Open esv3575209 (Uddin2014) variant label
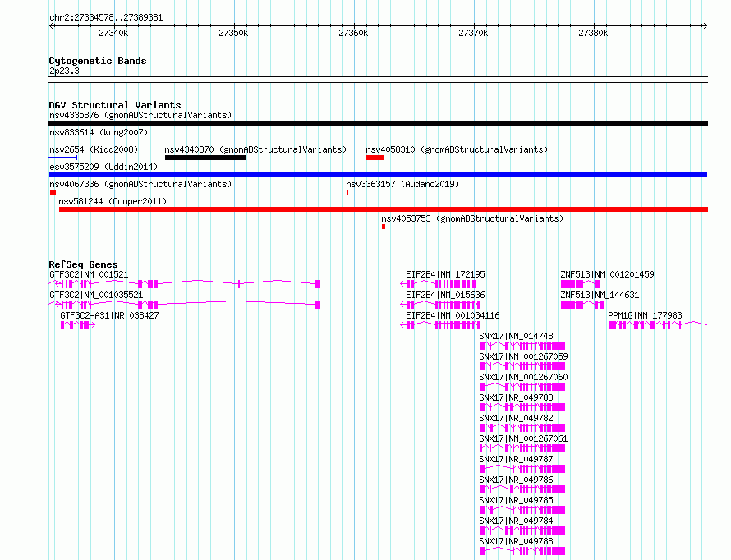The width and height of the screenshot is (731, 560). pyautogui.click(x=103, y=167)
